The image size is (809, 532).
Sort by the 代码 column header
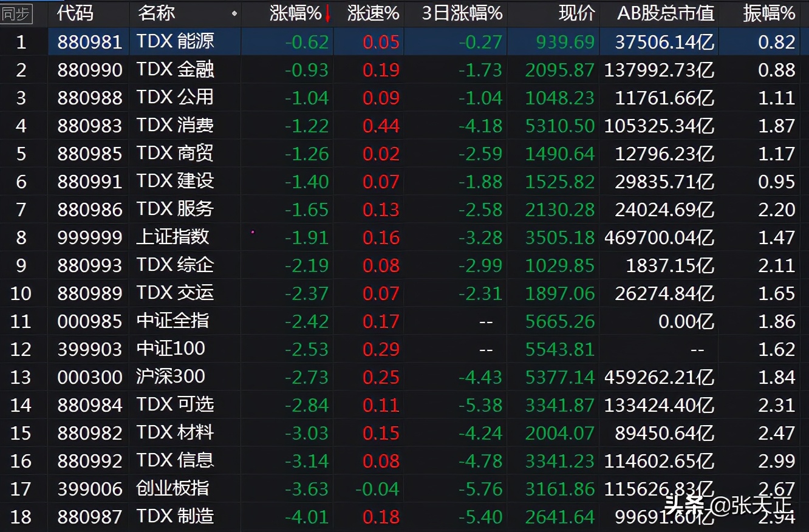[x=75, y=13]
